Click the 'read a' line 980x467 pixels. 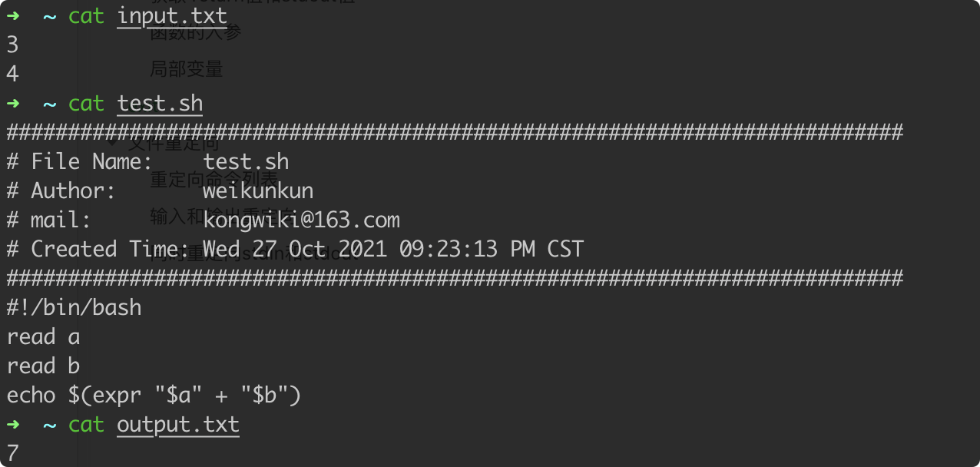pos(43,337)
